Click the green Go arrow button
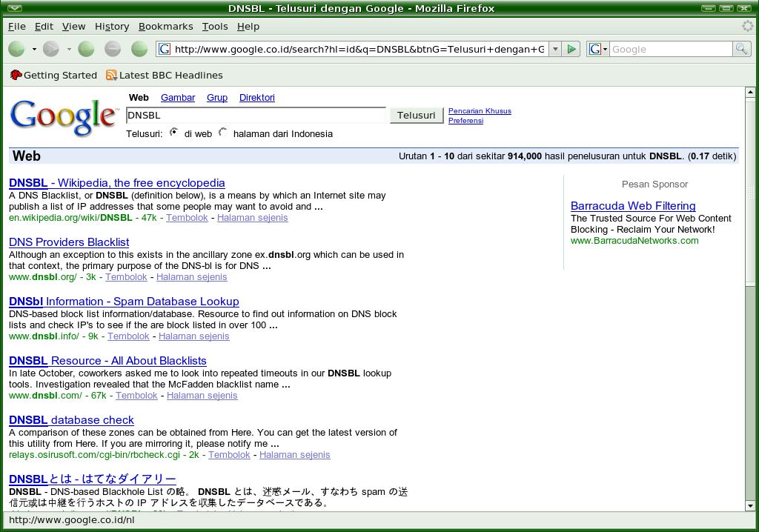 [571, 49]
